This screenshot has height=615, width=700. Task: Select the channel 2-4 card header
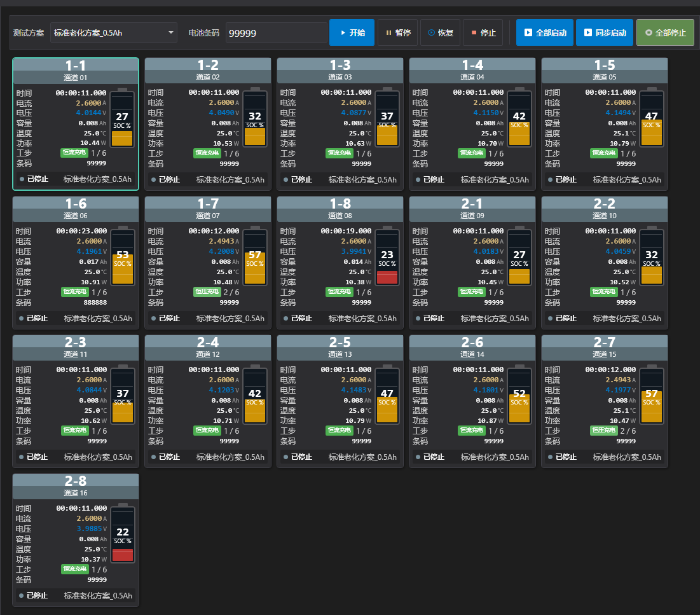208,348
